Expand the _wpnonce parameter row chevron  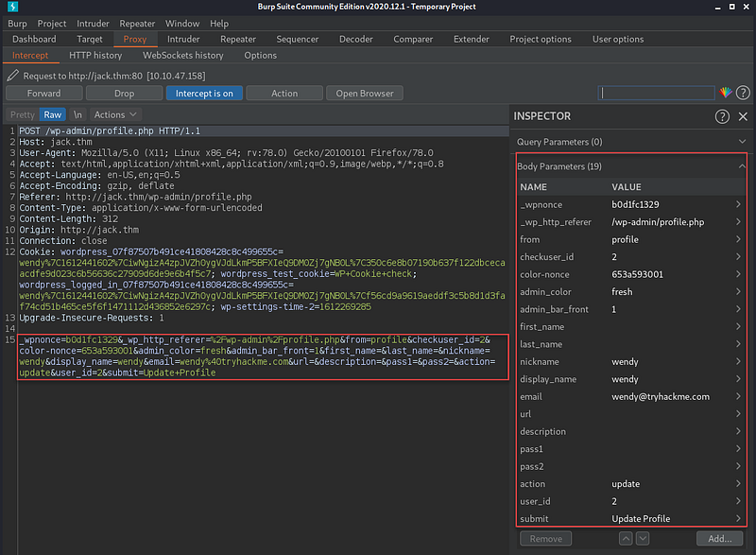tap(738, 204)
